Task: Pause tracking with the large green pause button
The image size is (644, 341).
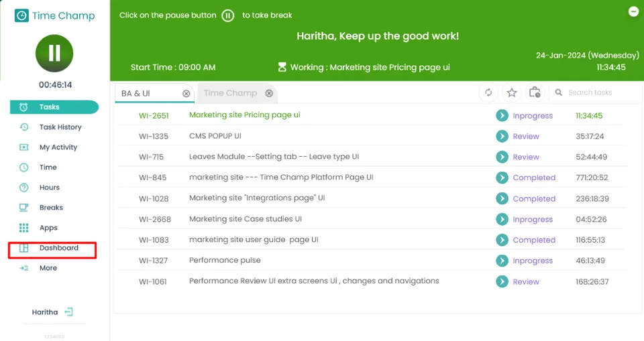Action: 54,54
